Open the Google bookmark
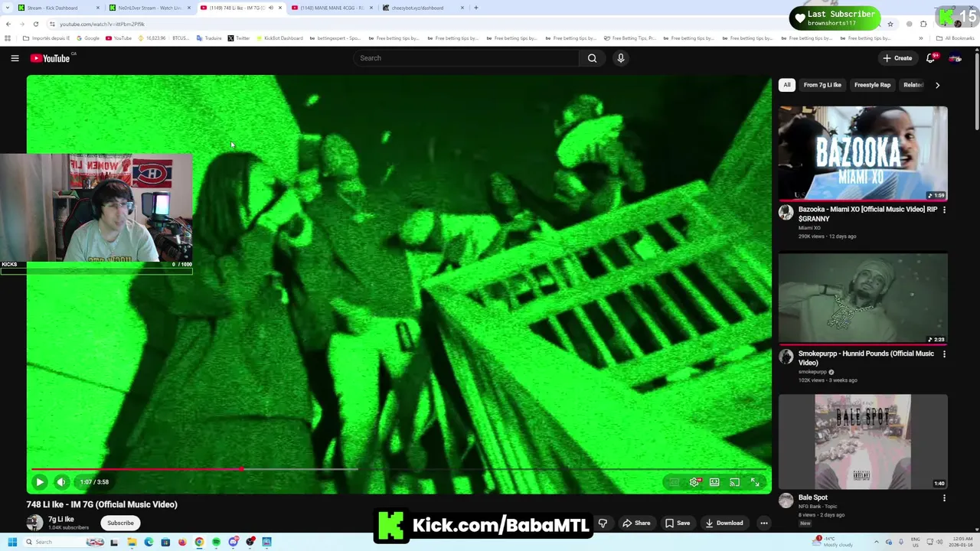Screen dimensions: 980x551 [x=88, y=38]
